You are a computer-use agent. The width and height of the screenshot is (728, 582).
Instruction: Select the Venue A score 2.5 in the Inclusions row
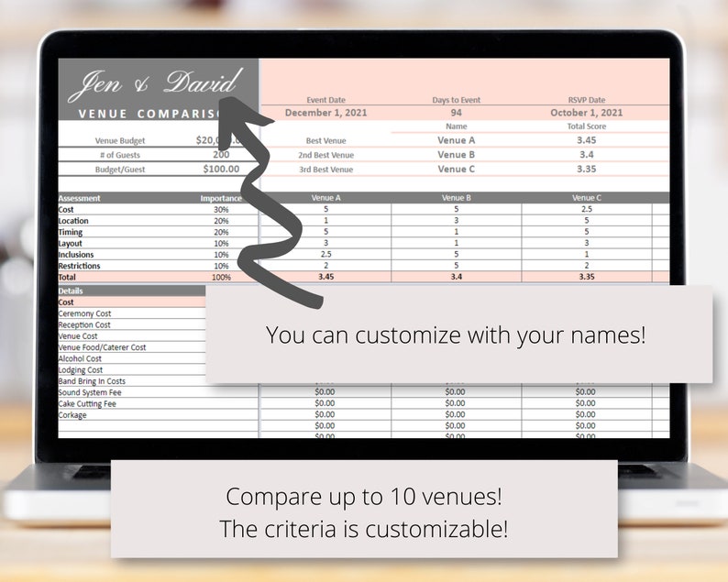pyautogui.click(x=325, y=254)
